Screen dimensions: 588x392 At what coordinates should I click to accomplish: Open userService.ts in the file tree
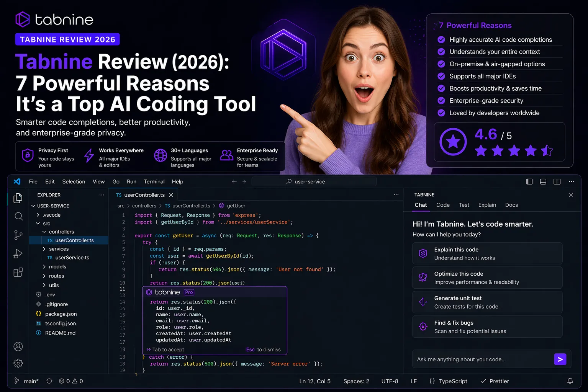point(69,258)
